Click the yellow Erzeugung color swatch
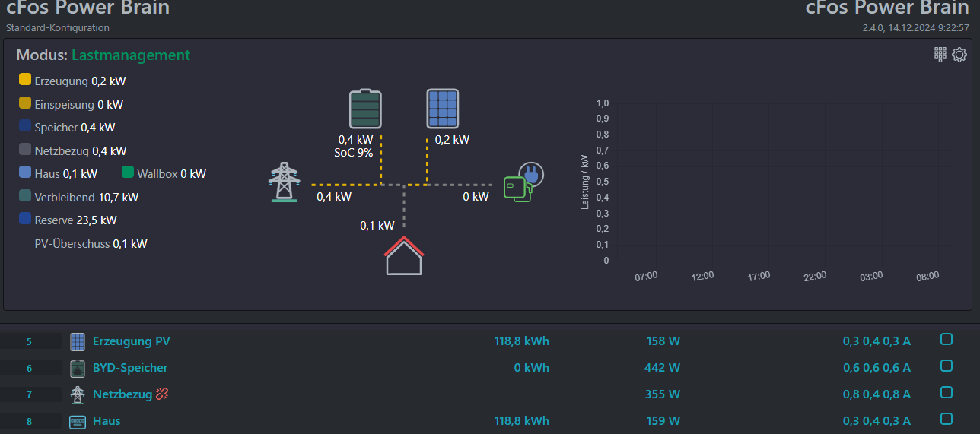This screenshot has width=980, height=434. point(25,79)
